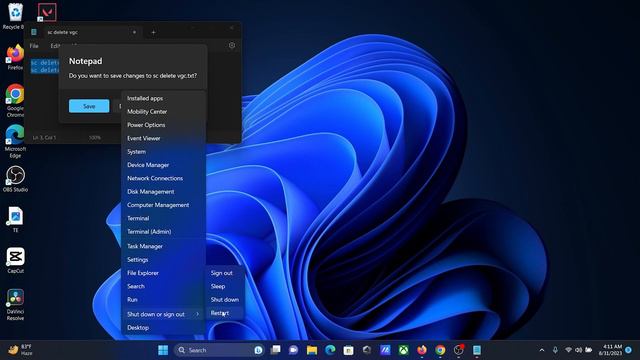Open the Recycle Bin desktop icon

point(15,16)
